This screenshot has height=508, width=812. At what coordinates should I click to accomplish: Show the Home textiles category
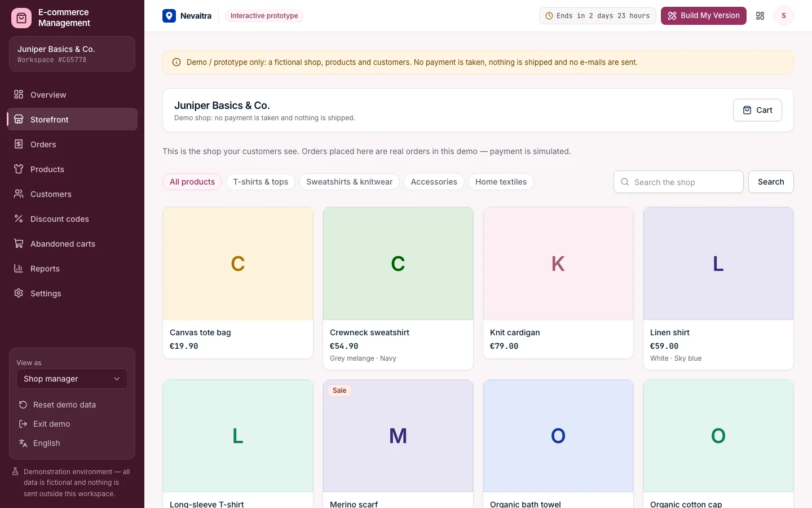[x=501, y=182]
